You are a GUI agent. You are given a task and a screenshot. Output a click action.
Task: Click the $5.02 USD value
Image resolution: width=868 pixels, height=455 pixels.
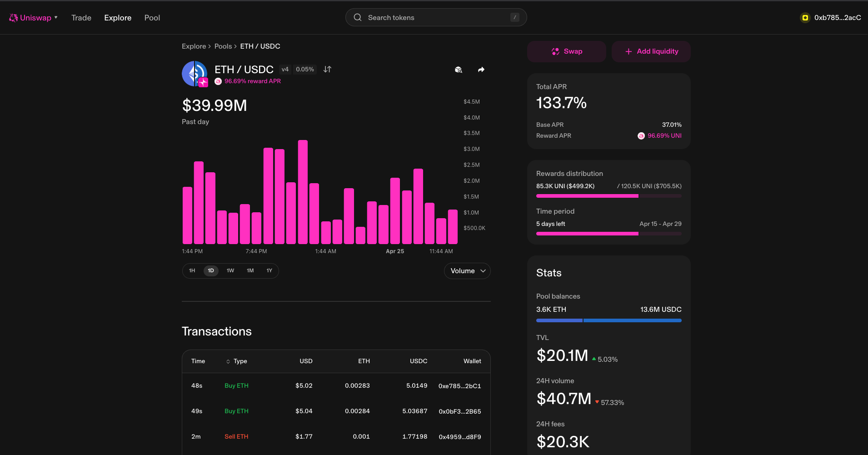tap(304, 386)
